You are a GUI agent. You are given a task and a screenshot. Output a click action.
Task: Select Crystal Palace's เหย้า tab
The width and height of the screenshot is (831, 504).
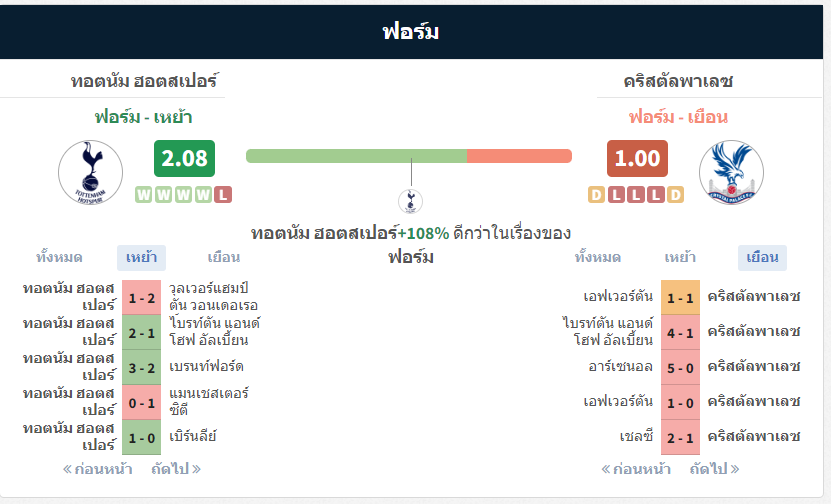click(x=680, y=258)
